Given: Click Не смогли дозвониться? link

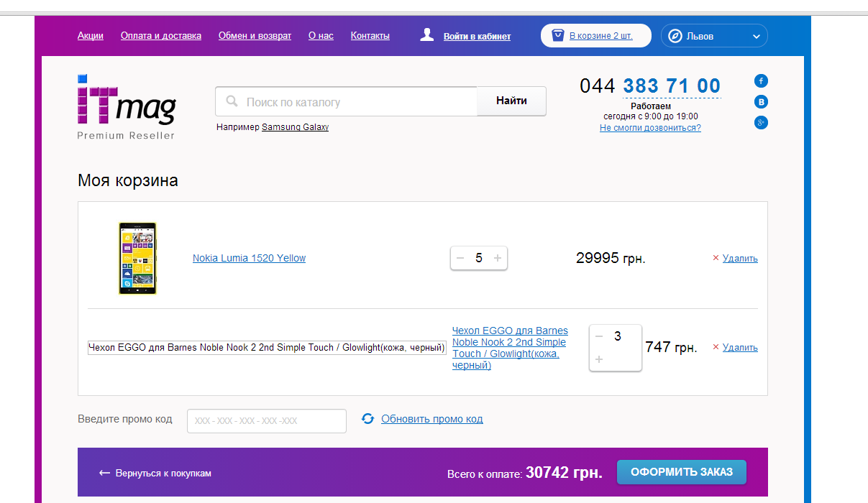Looking at the screenshot, I should (x=650, y=128).
